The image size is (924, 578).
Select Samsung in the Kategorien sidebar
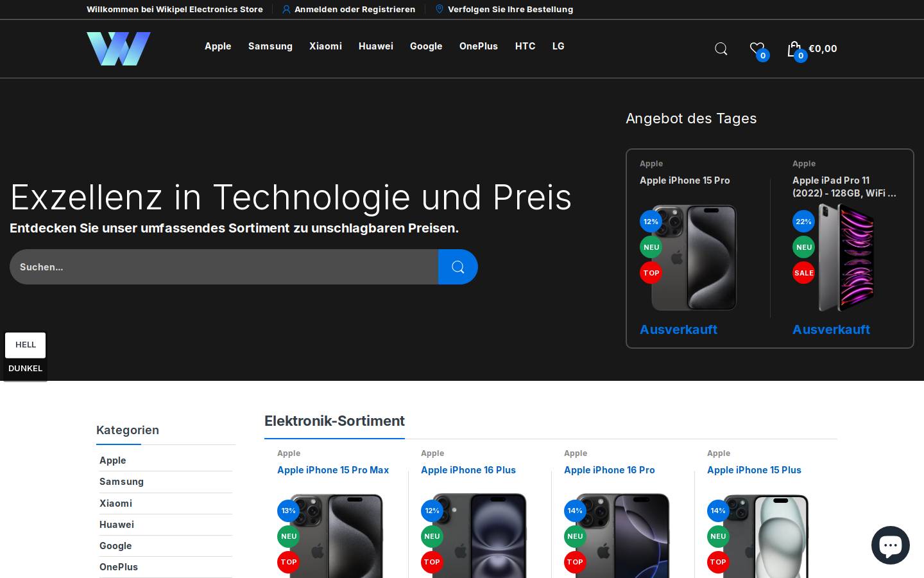[x=122, y=482]
